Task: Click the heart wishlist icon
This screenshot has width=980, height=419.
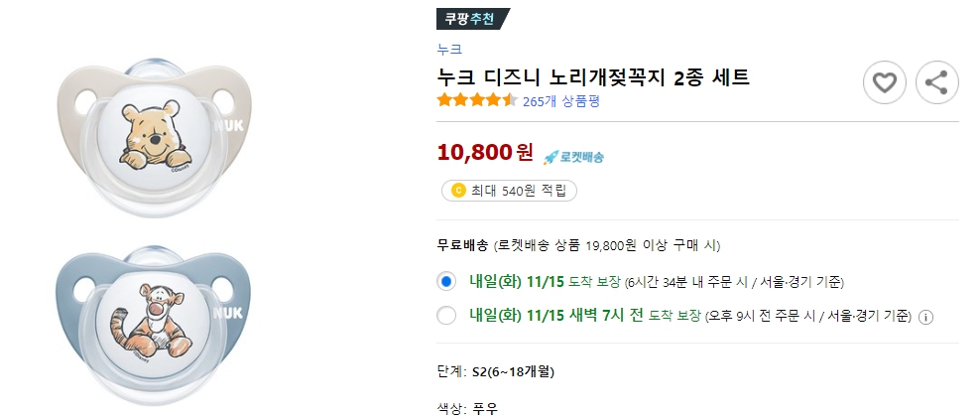Action: click(x=884, y=83)
